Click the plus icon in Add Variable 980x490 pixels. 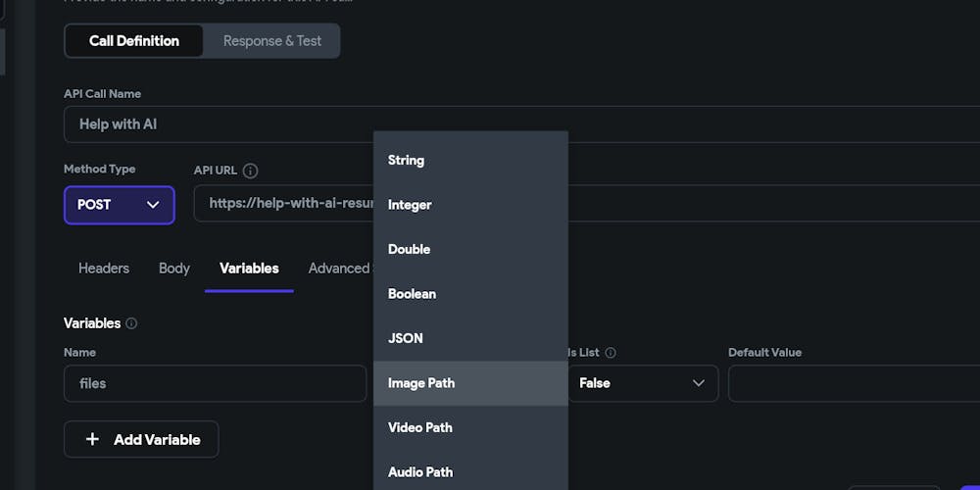tap(92, 439)
